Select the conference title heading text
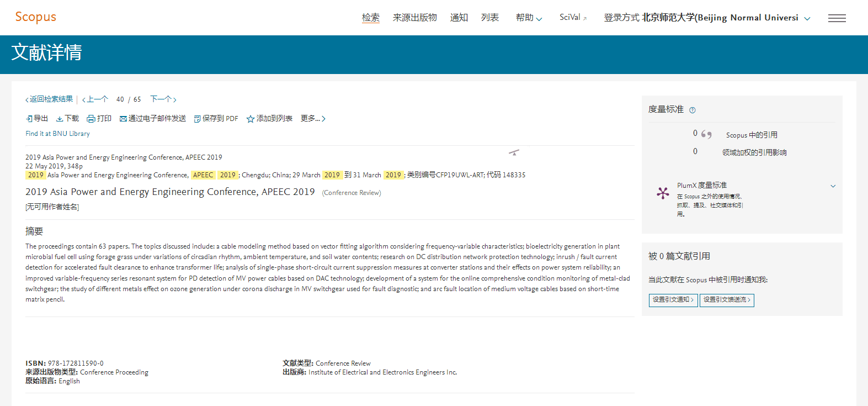 point(170,192)
